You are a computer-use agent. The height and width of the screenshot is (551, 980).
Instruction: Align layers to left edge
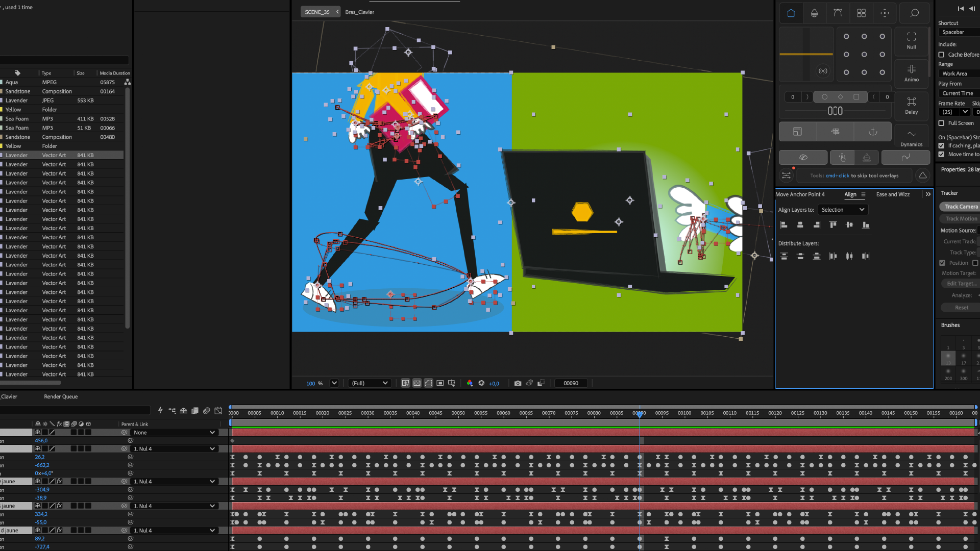tap(784, 225)
